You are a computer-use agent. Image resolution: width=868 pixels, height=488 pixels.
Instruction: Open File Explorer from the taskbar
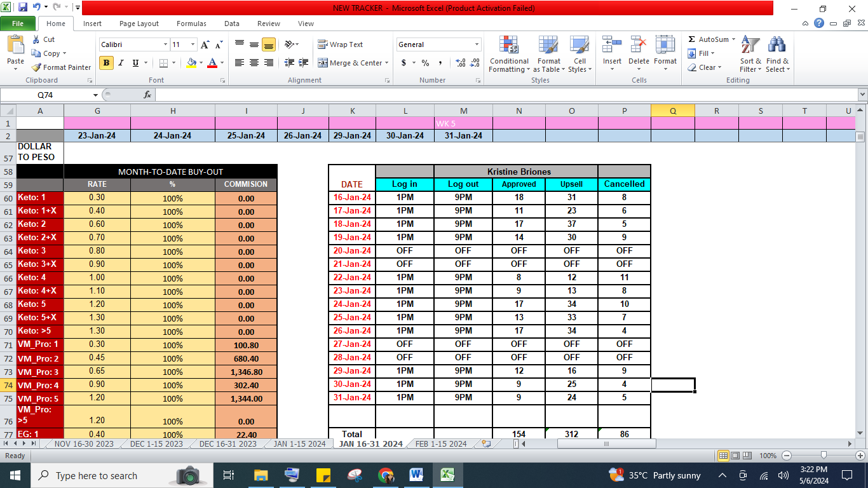261,475
